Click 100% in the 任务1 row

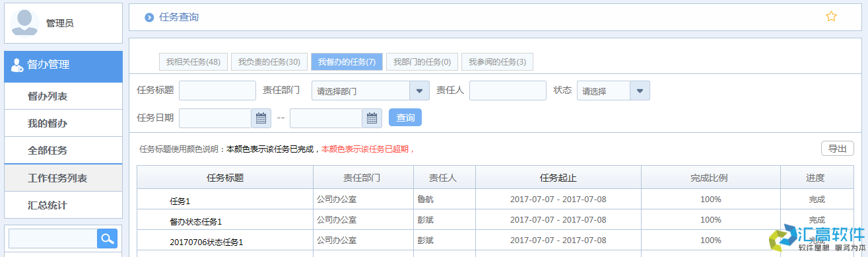coord(711,200)
